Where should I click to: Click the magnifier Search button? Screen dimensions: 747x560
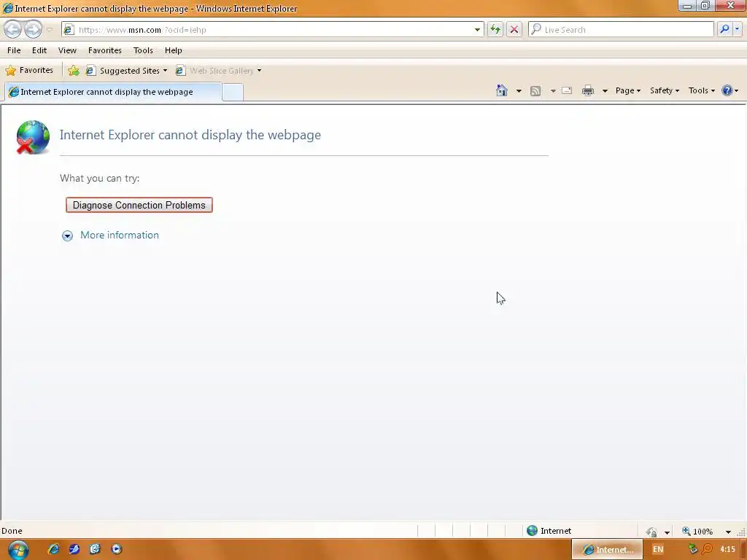(724, 29)
